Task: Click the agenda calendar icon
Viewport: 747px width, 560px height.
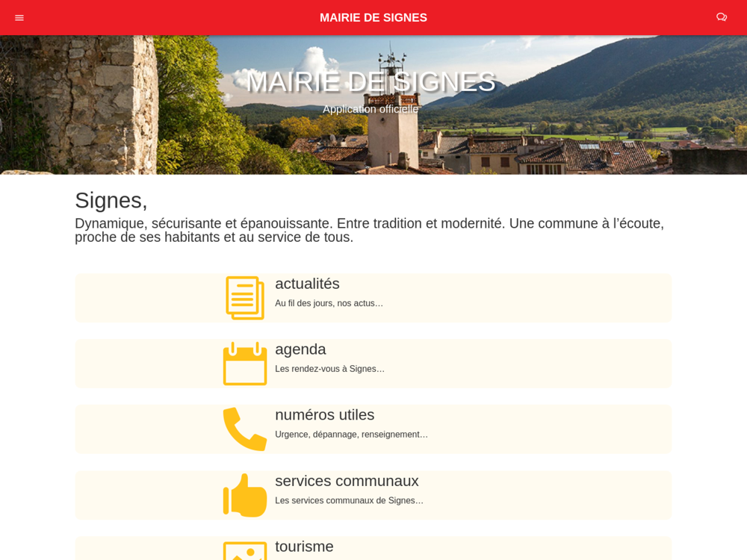Action: pyautogui.click(x=245, y=364)
